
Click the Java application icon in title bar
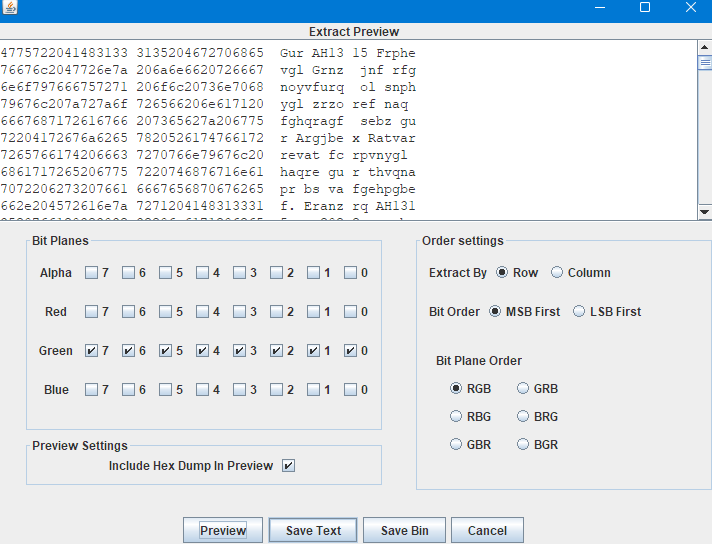point(10,7)
